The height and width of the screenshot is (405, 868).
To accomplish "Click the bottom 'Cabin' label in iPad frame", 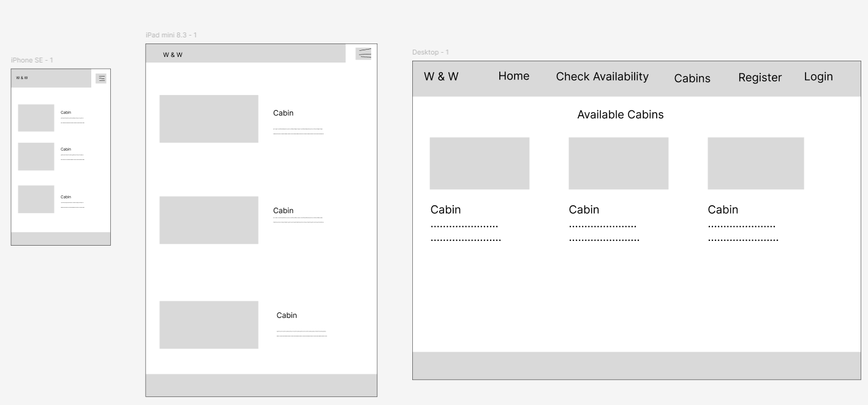I will 287,316.
